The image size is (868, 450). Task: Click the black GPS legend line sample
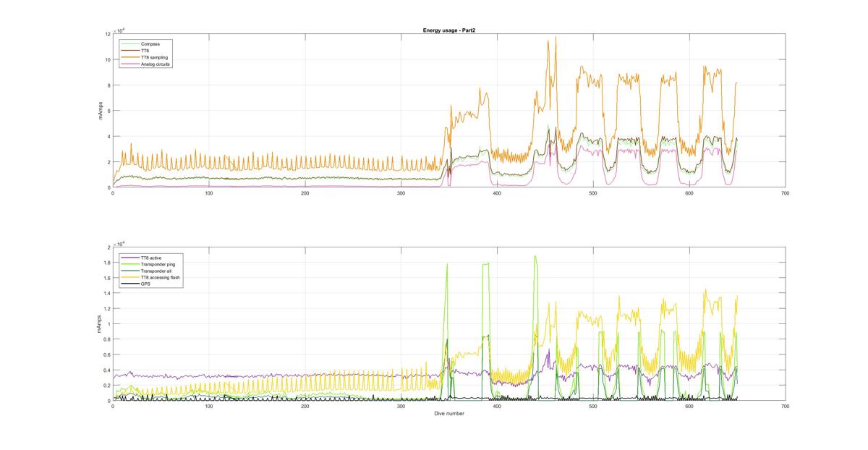coord(130,284)
